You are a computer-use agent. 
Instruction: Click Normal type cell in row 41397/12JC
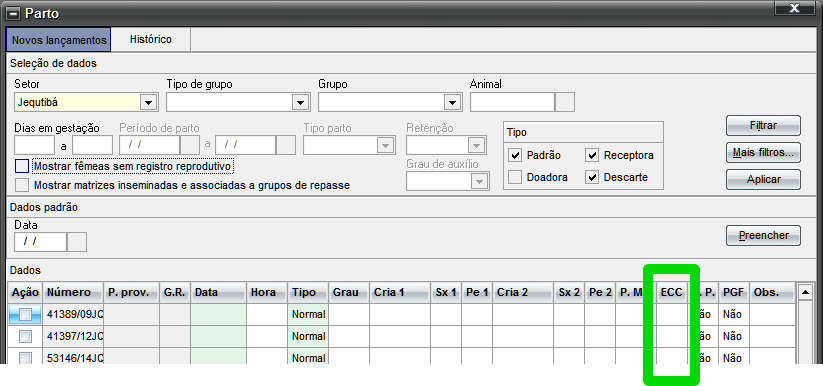[308, 336]
